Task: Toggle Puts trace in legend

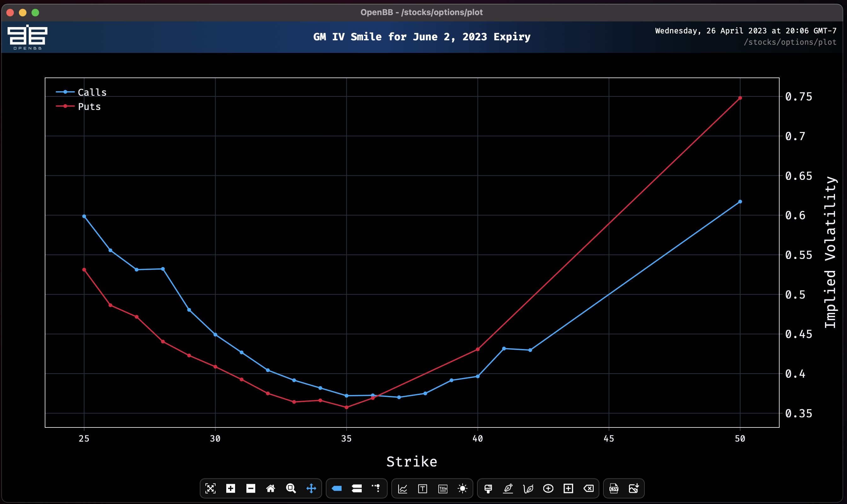Action: click(78, 106)
